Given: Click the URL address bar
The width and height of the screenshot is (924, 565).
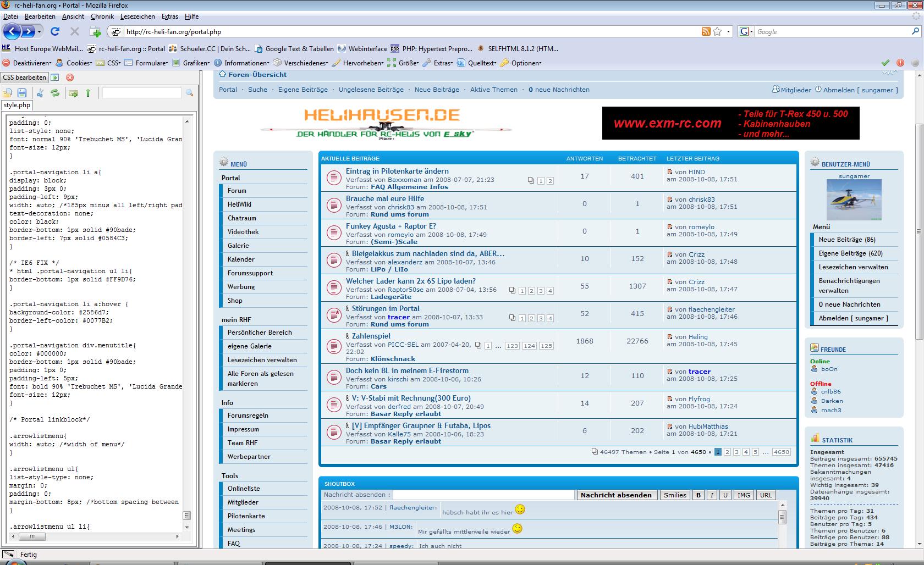Looking at the screenshot, I should (x=411, y=32).
